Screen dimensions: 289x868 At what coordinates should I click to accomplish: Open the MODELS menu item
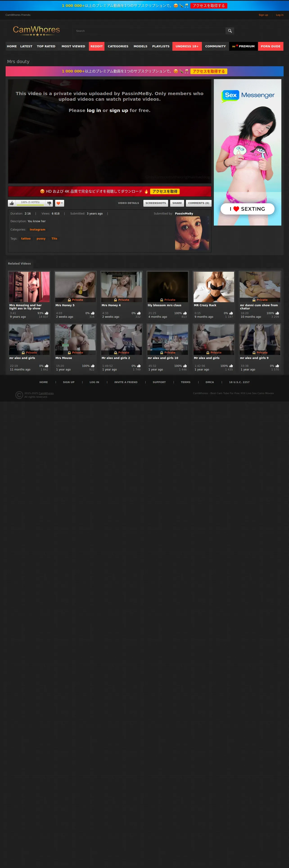click(x=140, y=46)
